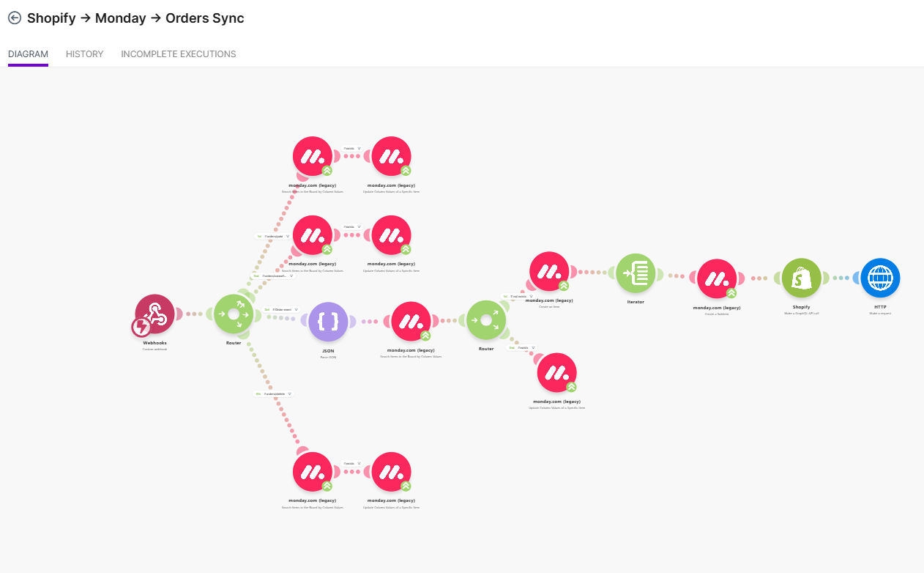Open the INCOMPLETE EXECUTIONS tab
Screen dimensions: 924x573
point(179,54)
